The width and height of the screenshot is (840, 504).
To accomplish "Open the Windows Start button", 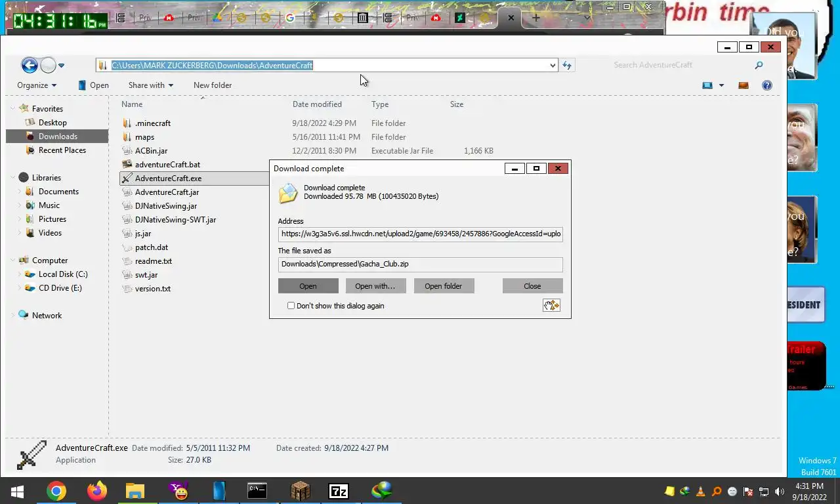I will [17, 491].
